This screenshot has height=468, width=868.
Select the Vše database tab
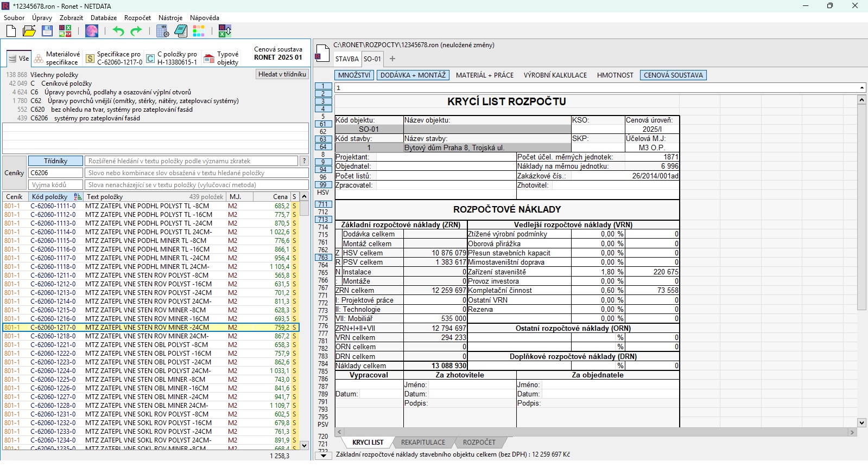pyautogui.click(x=18, y=58)
